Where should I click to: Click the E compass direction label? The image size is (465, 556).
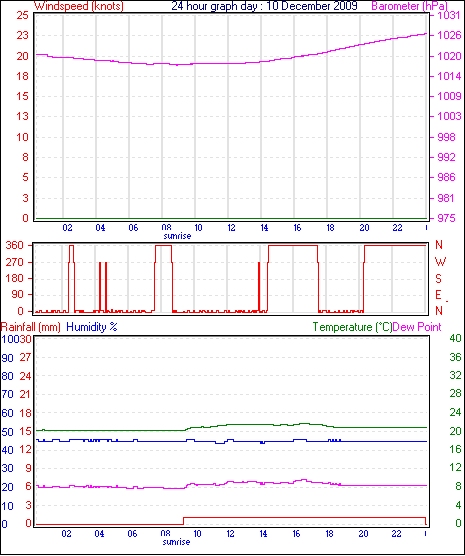point(439,295)
